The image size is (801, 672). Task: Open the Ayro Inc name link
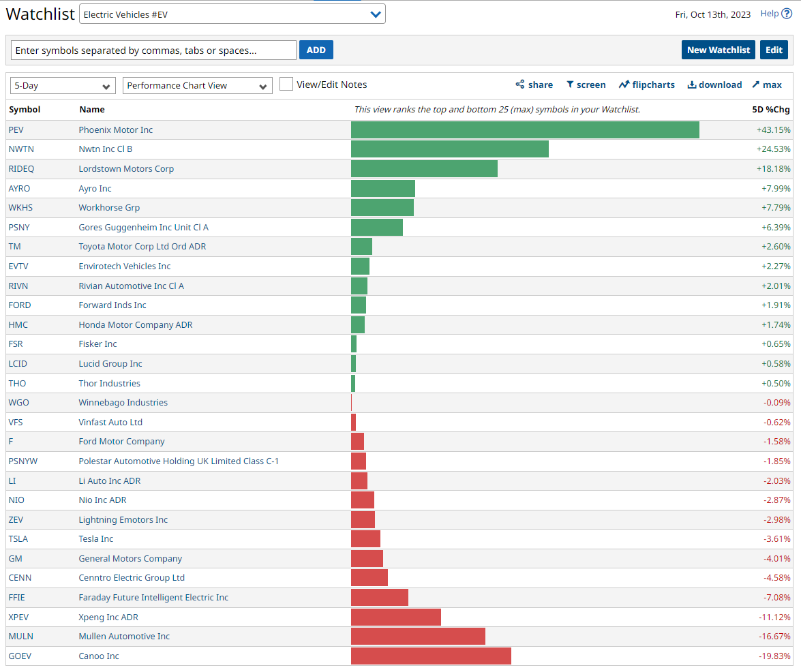click(x=95, y=188)
